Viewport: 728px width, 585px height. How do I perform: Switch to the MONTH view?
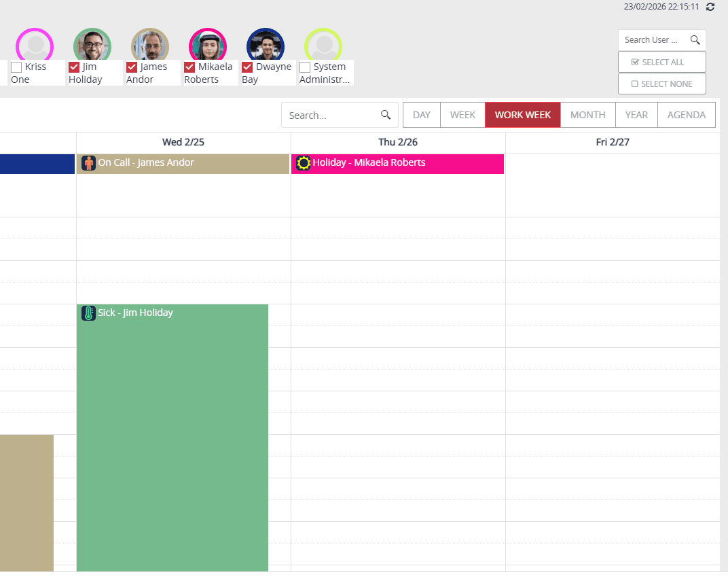[x=588, y=115]
